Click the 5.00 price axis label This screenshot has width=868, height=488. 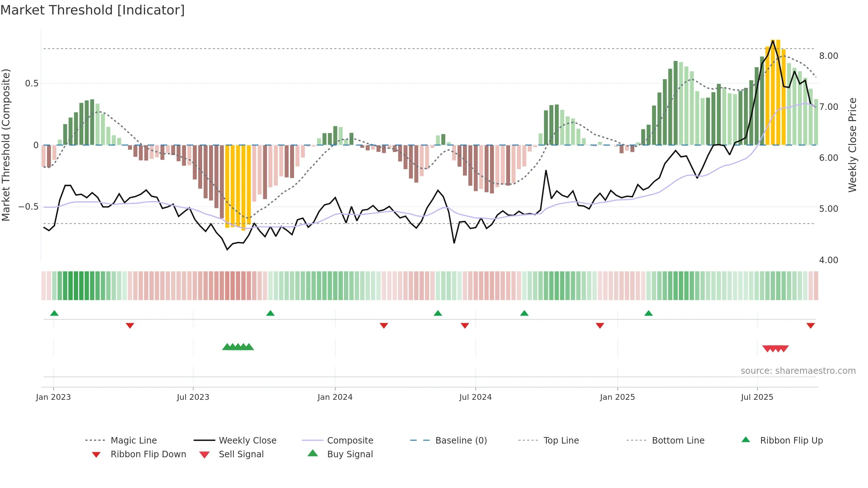[x=829, y=209]
